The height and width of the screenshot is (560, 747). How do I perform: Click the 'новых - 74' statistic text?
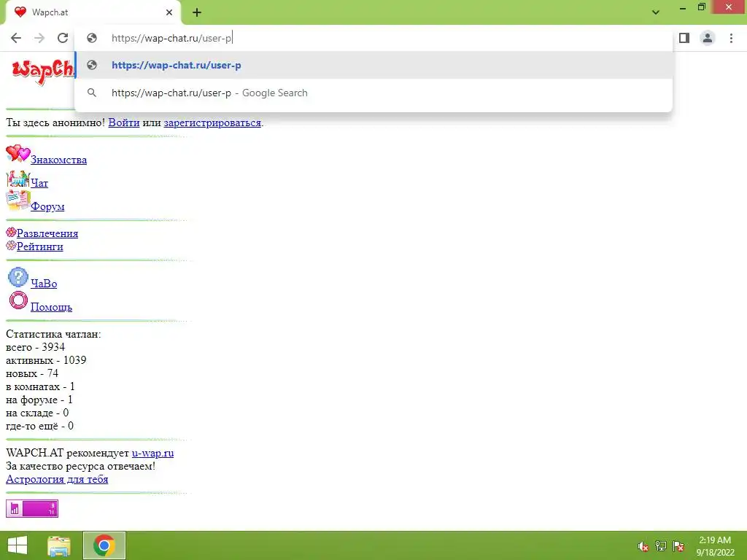(x=32, y=373)
